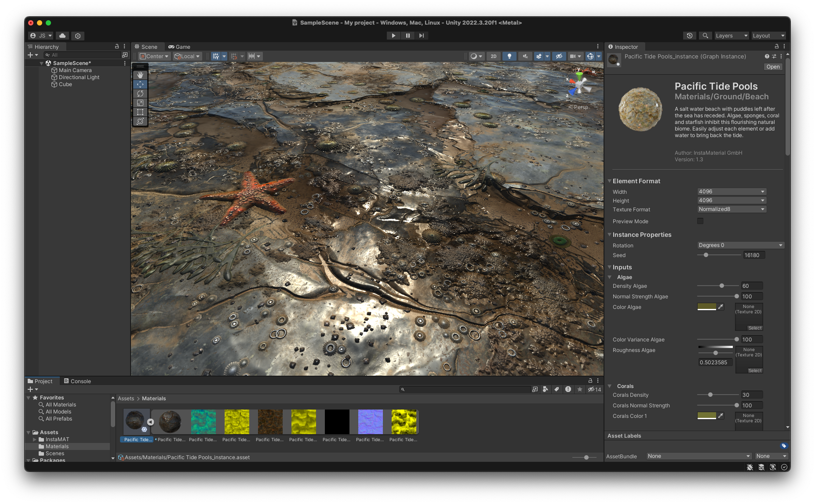Click Select under Color Algae texture
815x504 pixels.
coord(755,328)
